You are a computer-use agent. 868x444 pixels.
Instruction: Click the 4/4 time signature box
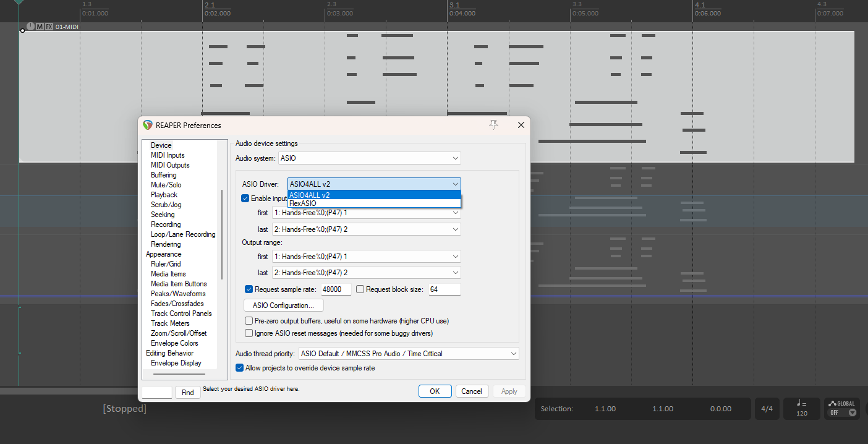click(x=767, y=409)
